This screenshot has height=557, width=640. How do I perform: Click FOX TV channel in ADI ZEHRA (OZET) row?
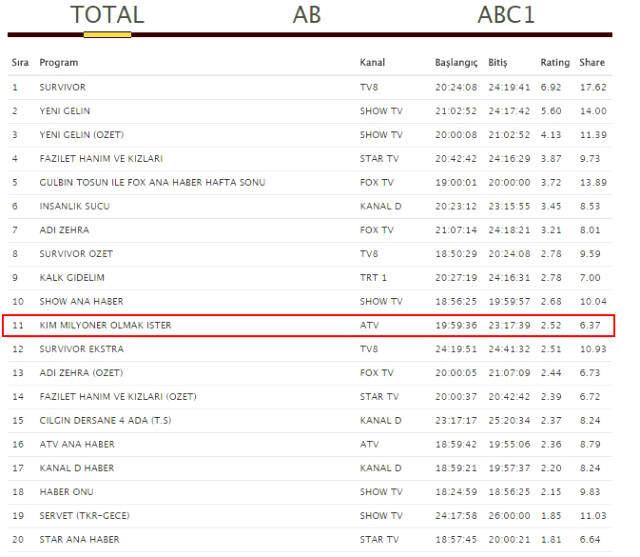click(377, 373)
